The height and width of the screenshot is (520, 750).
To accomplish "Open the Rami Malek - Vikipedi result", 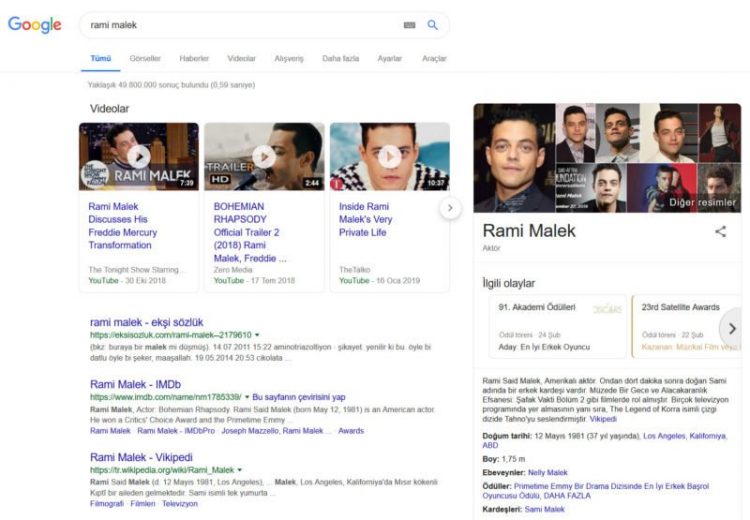I will pyautogui.click(x=141, y=457).
